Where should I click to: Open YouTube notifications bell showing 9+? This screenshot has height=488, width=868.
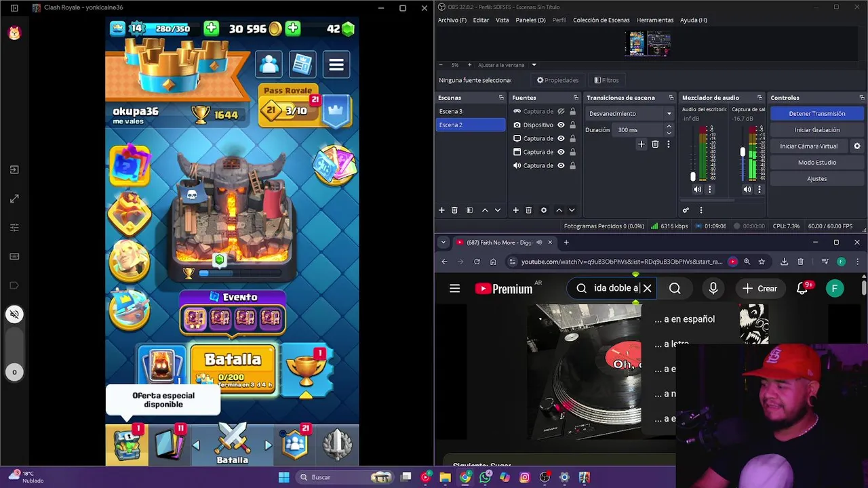pyautogui.click(x=803, y=288)
